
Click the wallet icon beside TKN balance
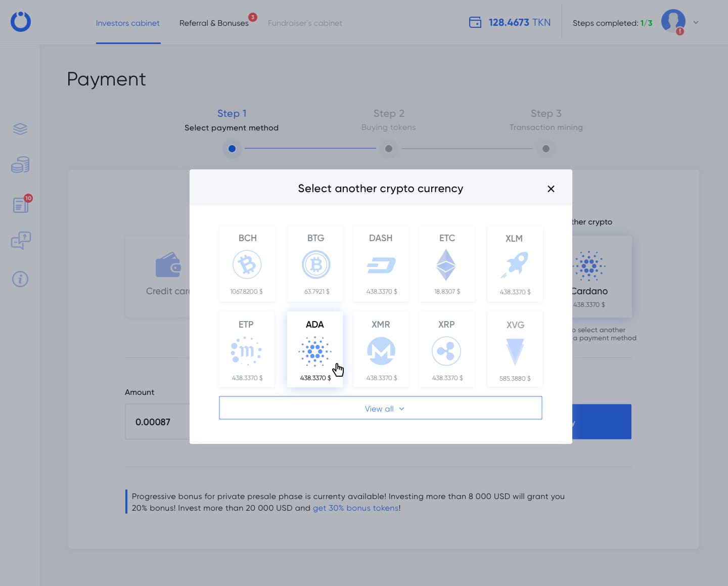(475, 22)
